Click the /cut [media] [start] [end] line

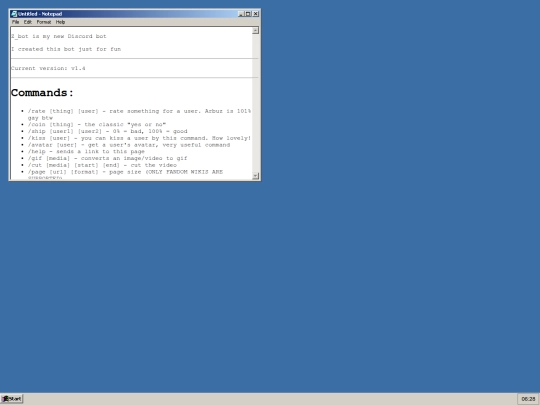tap(102, 165)
